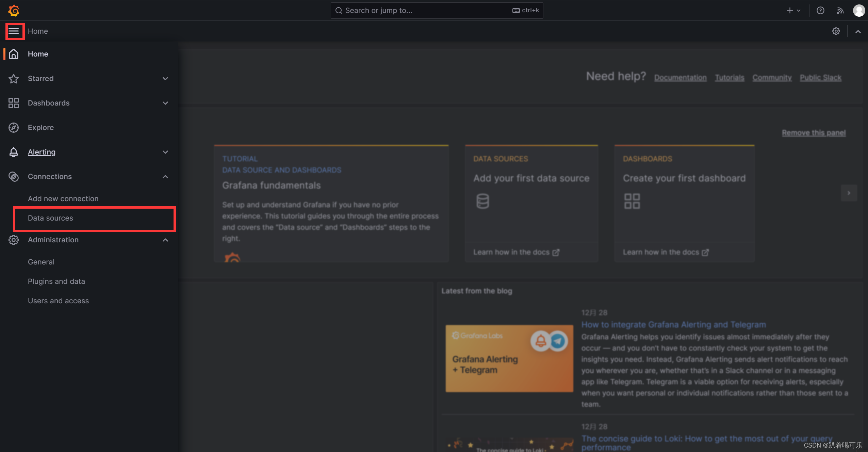Expand the Alerting section chevron

tap(165, 152)
